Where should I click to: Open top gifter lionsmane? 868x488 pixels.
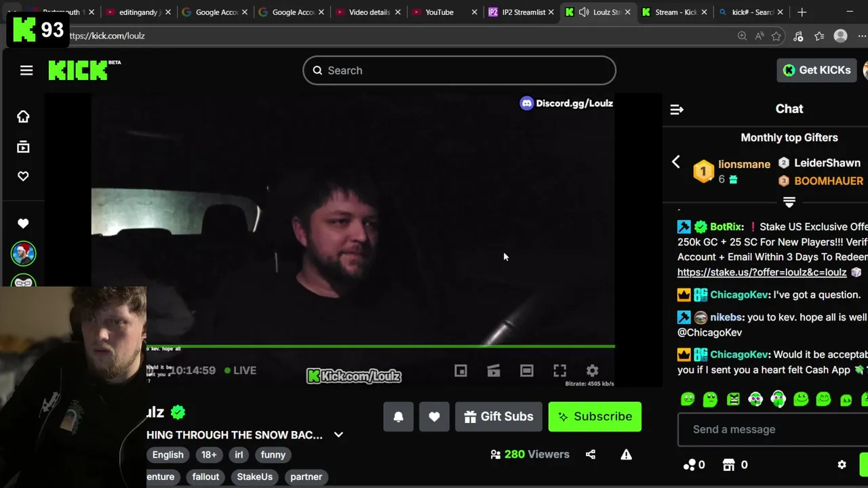point(744,164)
